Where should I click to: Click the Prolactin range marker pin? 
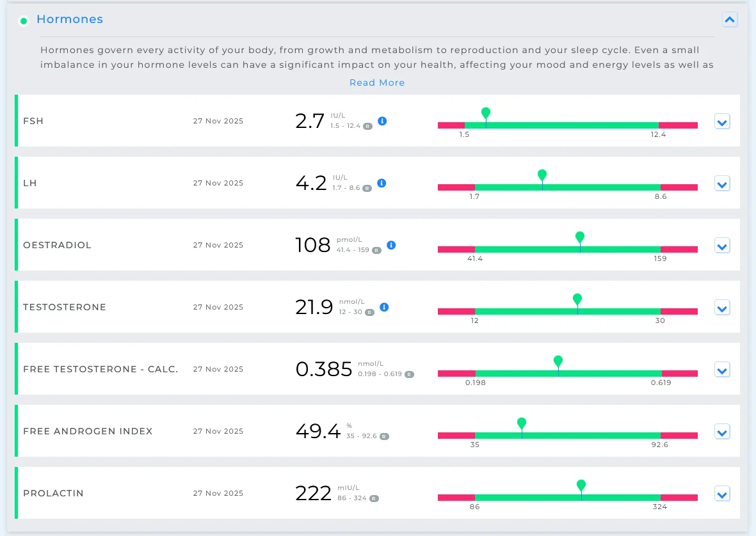581,486
